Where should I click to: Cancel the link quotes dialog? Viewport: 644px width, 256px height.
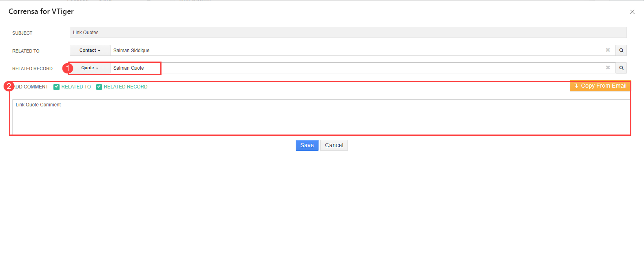tap(334, 145)
